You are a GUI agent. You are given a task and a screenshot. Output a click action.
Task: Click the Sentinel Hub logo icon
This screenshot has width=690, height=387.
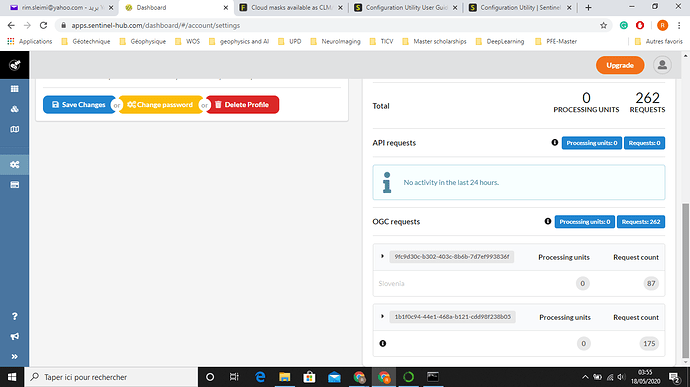pos(15,65)
